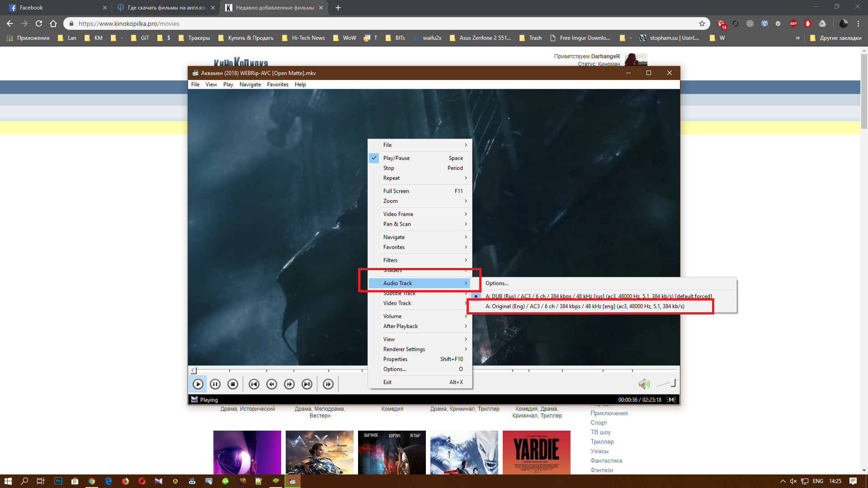
Task: Click the Pause button in player controls
Action: coord(215,384)
